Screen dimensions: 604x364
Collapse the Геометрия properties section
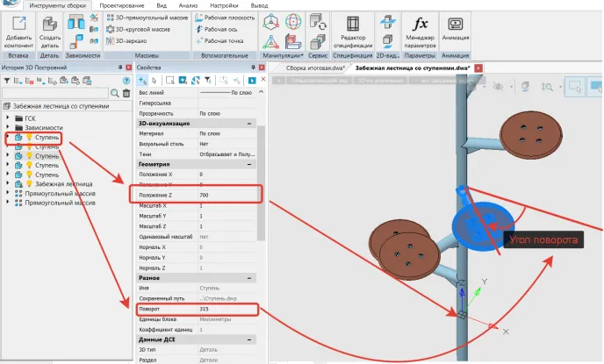[249, 164]
